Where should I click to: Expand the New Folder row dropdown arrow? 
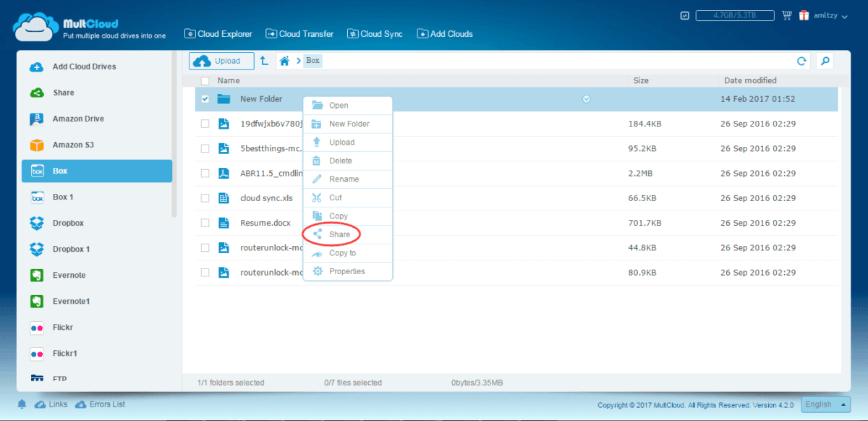[x=587, y=99]
